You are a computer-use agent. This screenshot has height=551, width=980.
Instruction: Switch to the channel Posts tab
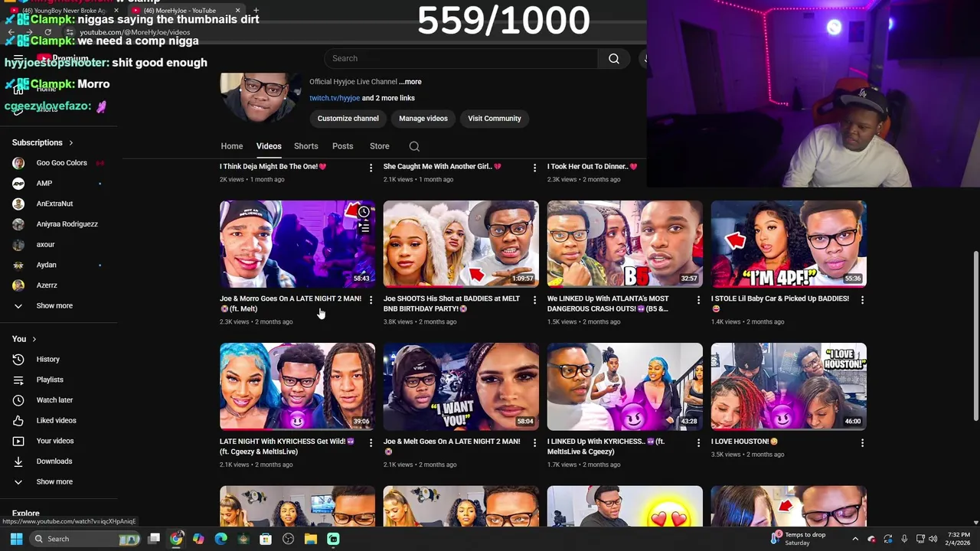click(342, 146)
